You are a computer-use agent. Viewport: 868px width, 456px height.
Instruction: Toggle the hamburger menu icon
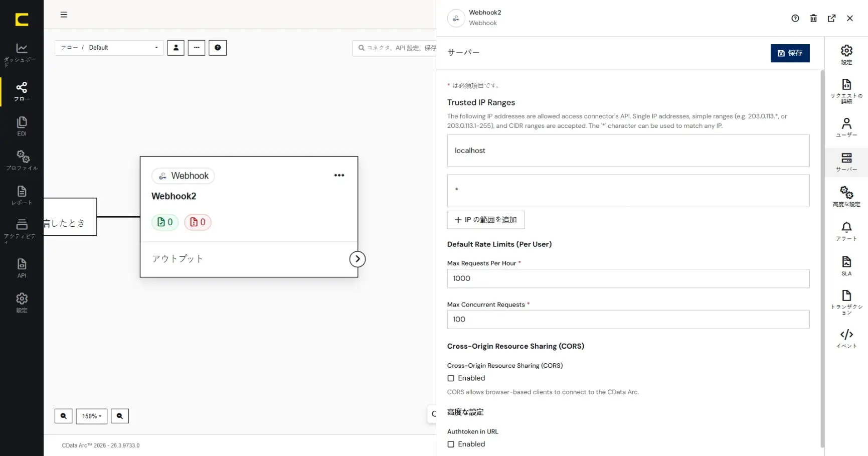pos(64,15)
